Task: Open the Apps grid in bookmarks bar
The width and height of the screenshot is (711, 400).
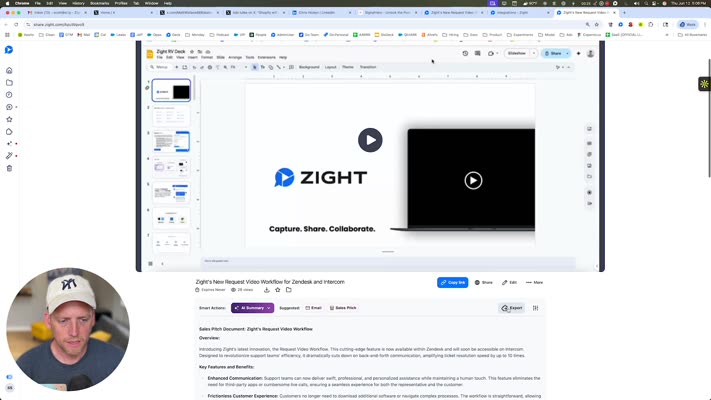Action: (7, 34)
